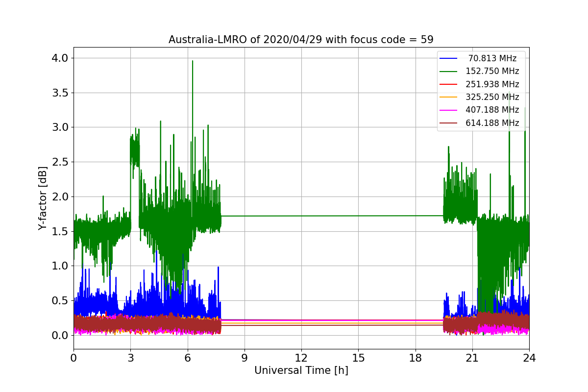Image resolution: width=588 pixels, height=392 pixels.
Task: Click the 2.0 tick on the y-axis
Action: (x=60, y=196)
